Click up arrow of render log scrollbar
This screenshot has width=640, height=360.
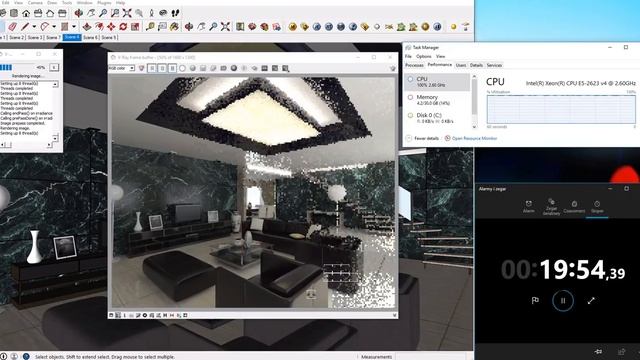(55, 84)
